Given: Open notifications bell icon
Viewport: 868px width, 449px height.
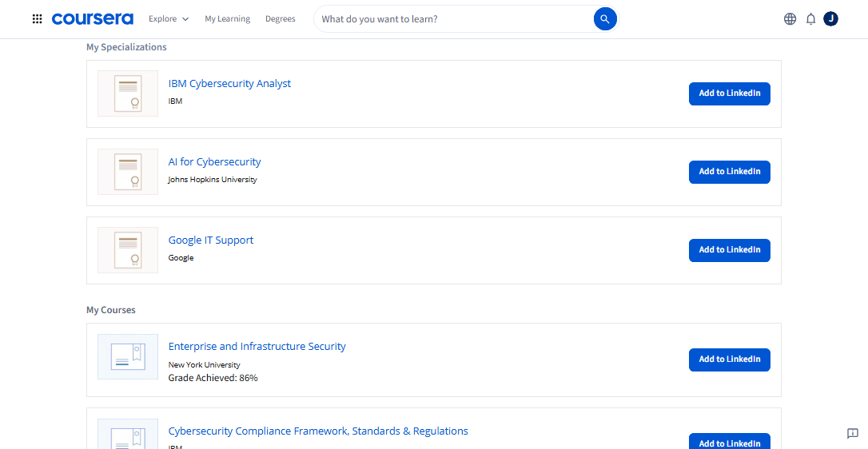Looking at the screenshot, I should 810,19.
